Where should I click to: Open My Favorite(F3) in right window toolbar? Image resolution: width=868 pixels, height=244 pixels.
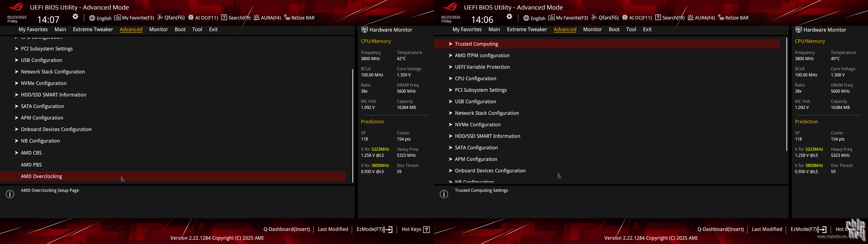(x=568, y=18)
